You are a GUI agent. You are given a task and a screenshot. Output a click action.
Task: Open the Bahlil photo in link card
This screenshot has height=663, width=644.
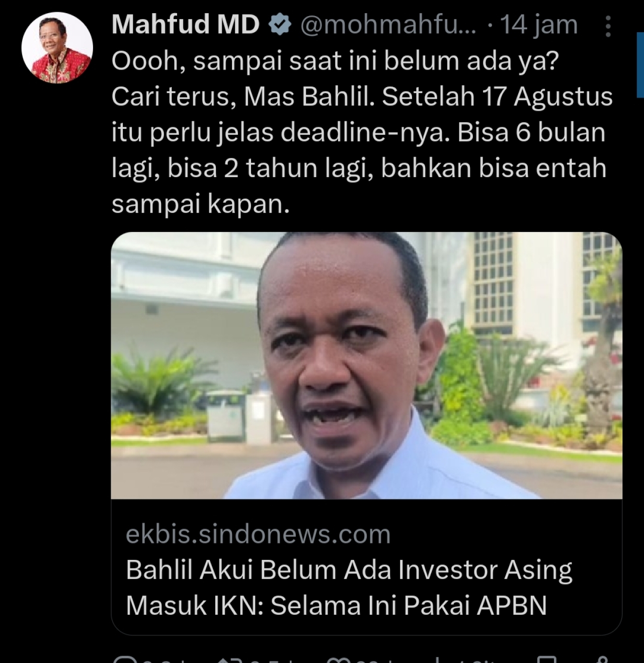[366, 365]
